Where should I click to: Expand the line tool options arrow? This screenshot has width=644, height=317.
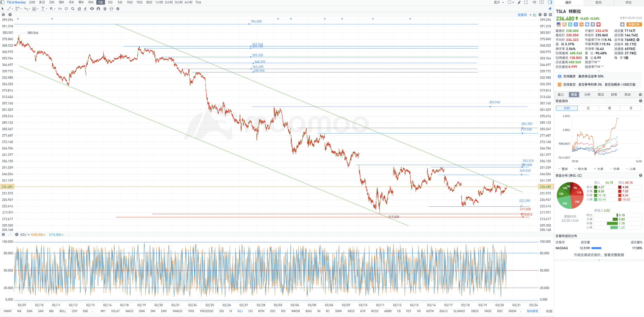[12, 9]
